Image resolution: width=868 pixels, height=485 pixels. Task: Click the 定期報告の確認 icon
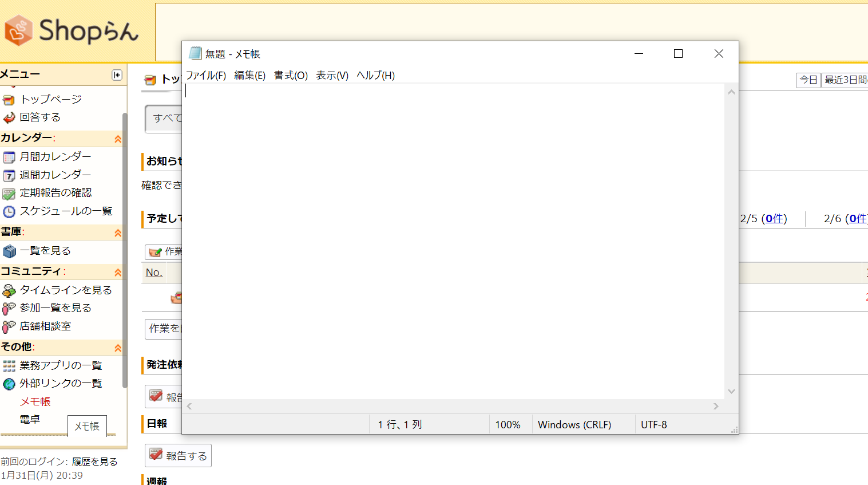click(x=9, y=194)
